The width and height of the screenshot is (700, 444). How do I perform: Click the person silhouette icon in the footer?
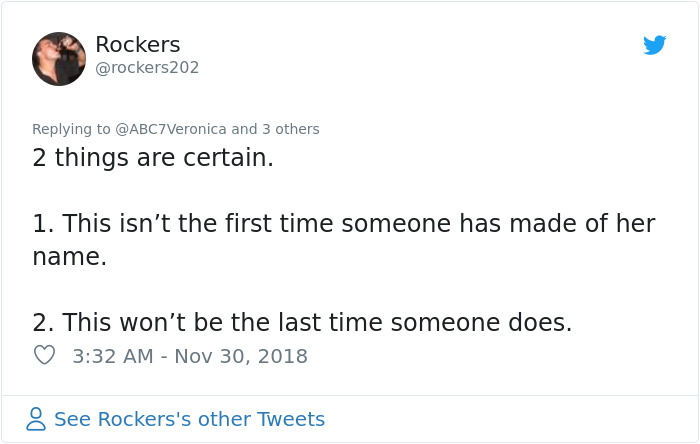(36, 419)
